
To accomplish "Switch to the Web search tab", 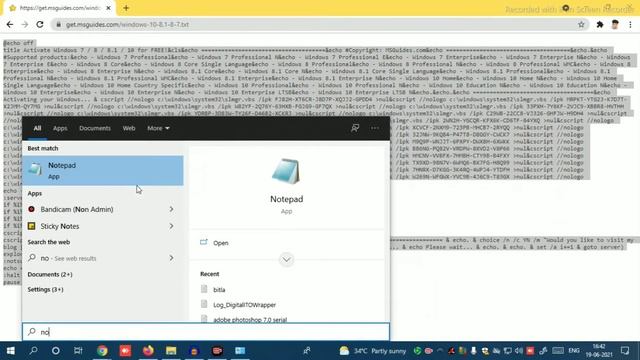I will 129,128.
